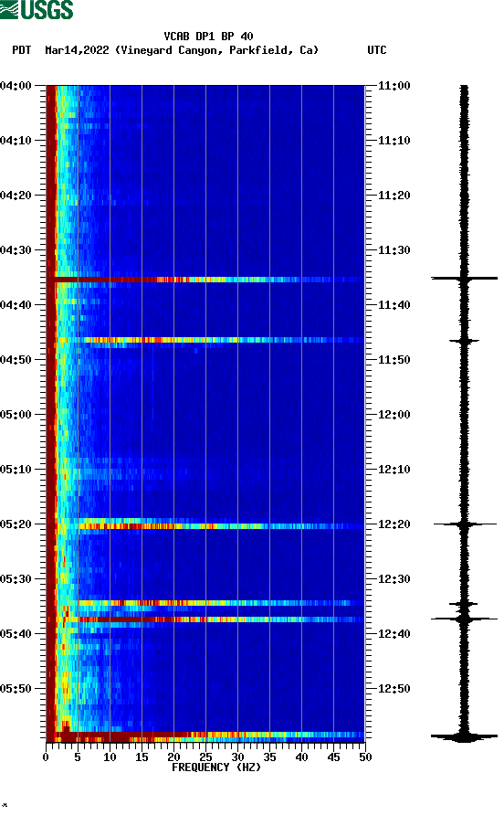The image size is (504, 815).
Task: Click the PDT timezone label
Action: (21, 50)
